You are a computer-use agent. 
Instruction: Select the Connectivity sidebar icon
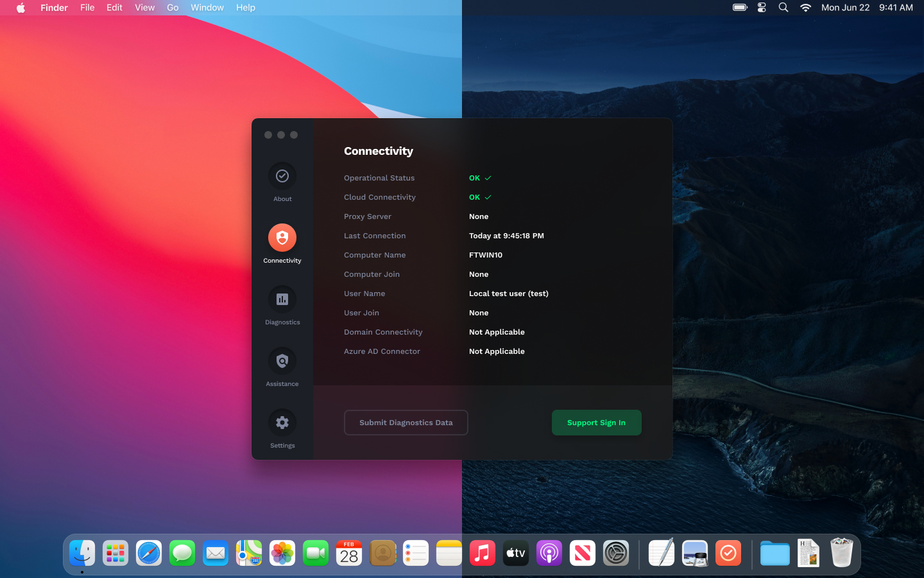coord(282,238)
